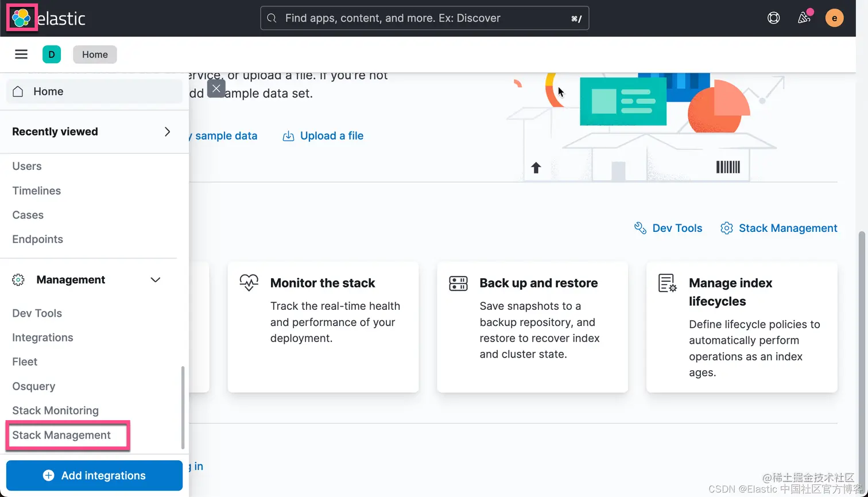Open Timelines in the side navigation
Image resolution: width=868 pixels, height=497 pixels.
[37, 191]
